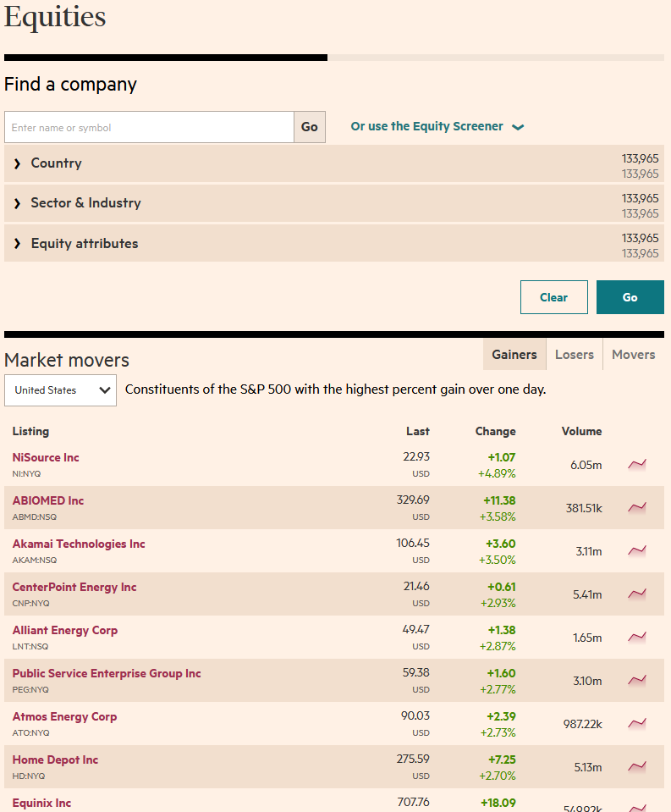
Task: Expand the Country filter section
Action: [x=56, y=163]
